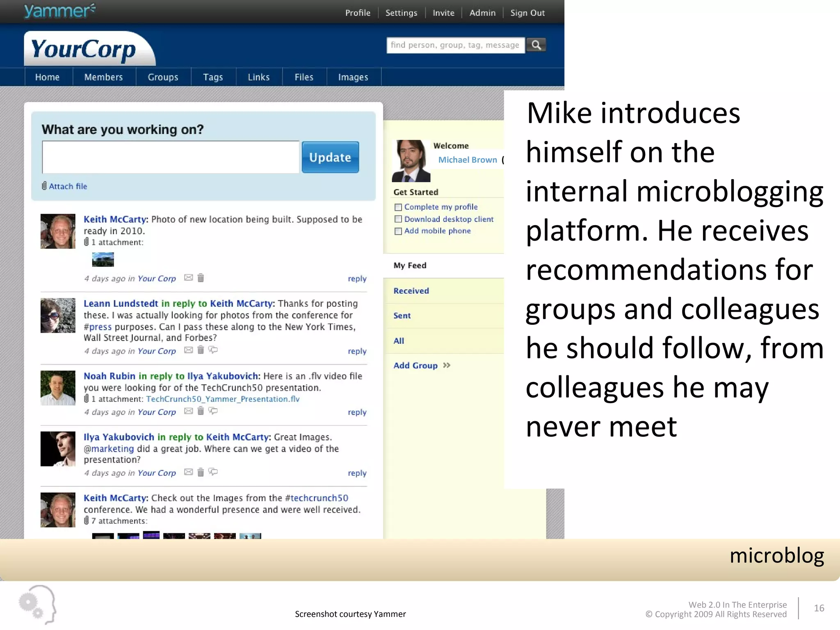Open Noah Rubin's avatar photo
840x630 pixels.
pos(58,388)
